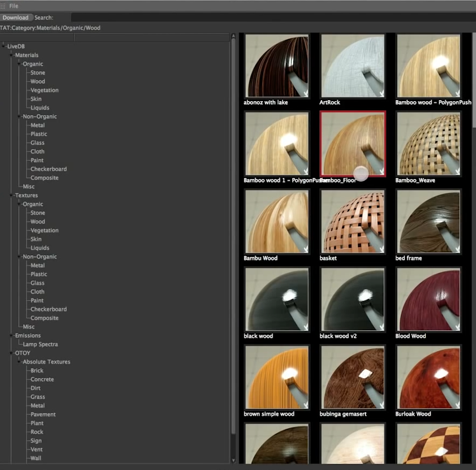Select Skin under Materials Organic
Screen dimensions: 476x470
coord(36,99)
